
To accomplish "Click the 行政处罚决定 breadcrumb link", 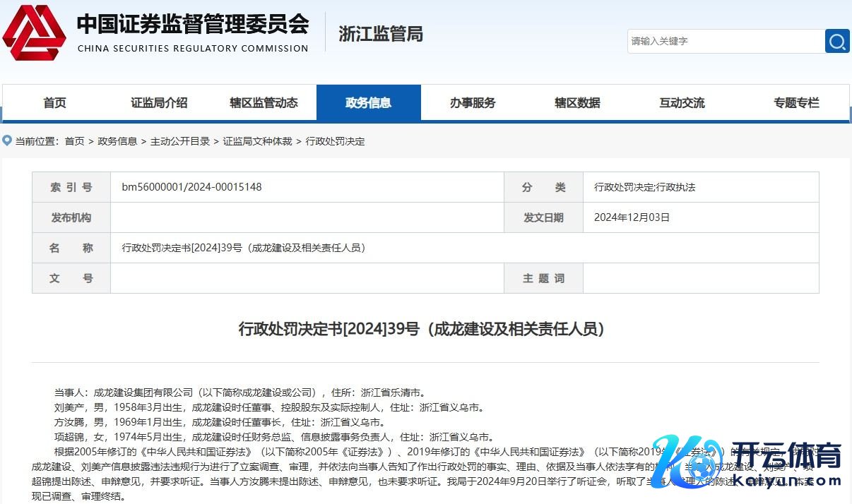I will pyautogui.click(x=335, y=141).
